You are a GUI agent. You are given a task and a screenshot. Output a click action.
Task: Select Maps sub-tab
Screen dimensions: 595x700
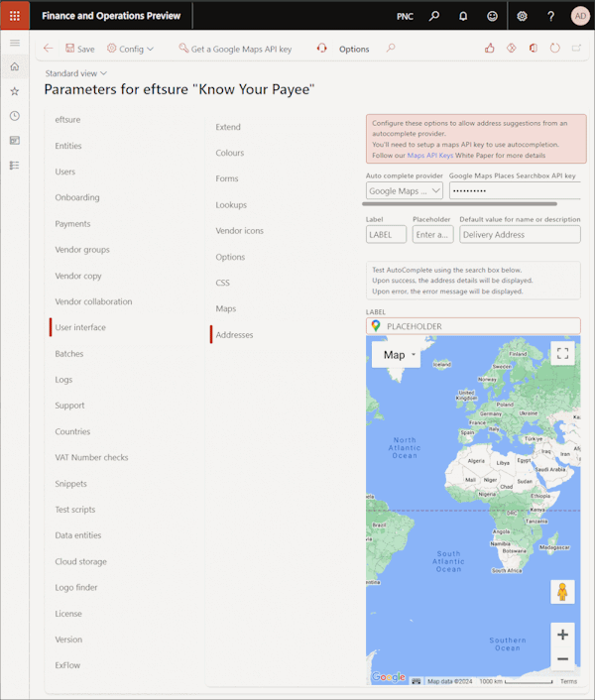[226, 308]
